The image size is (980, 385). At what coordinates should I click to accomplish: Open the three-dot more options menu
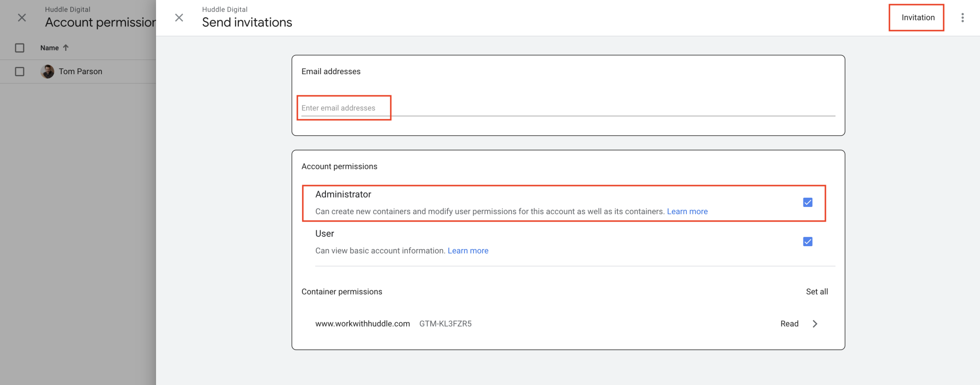click(x=962, y=18)
